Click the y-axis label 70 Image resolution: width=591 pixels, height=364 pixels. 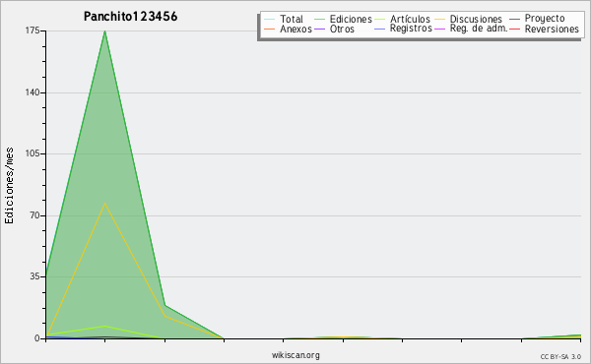tap(34, 215)
